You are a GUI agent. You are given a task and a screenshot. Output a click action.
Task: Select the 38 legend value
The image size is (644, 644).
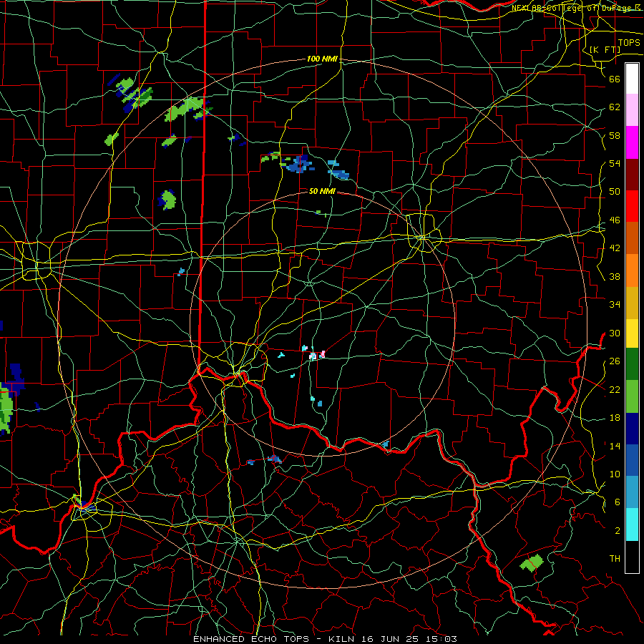tap(615, 276)
